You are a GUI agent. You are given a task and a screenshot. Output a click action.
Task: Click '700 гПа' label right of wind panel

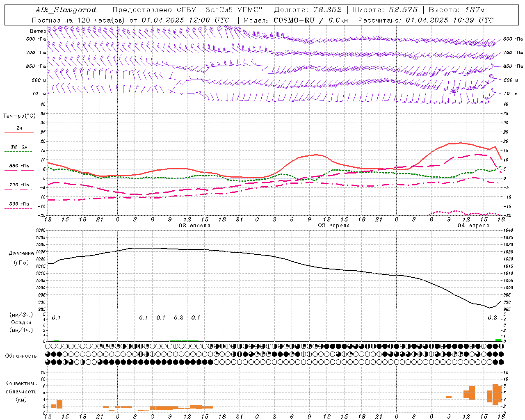tap(513, 52)
